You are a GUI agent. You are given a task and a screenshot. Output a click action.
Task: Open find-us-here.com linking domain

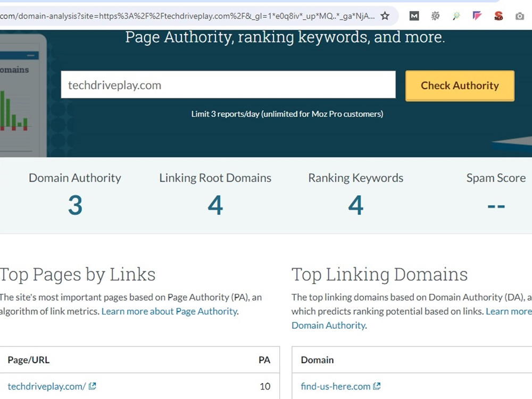336,386
